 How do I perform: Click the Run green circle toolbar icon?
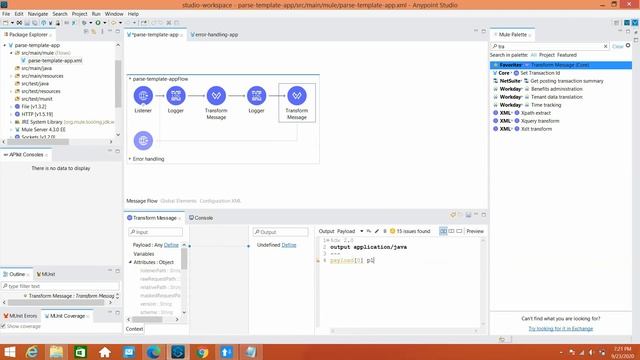[98, 23]
